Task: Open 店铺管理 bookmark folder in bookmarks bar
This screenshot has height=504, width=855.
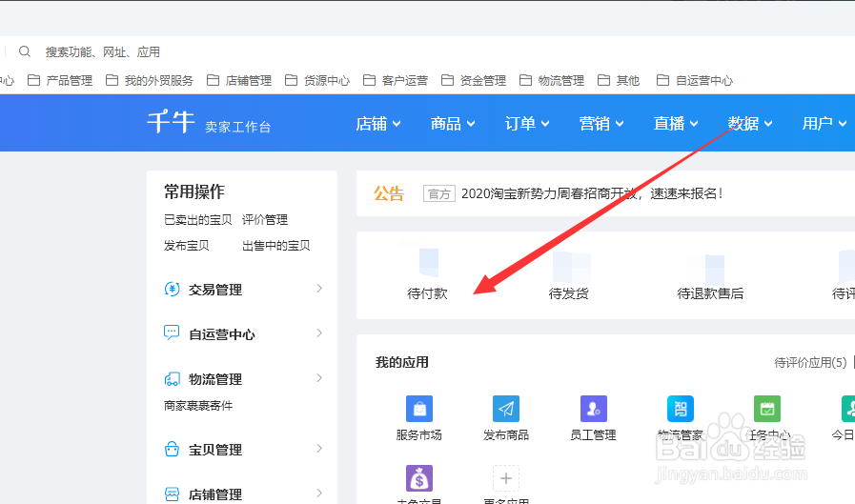Action: tap(239, 81)
